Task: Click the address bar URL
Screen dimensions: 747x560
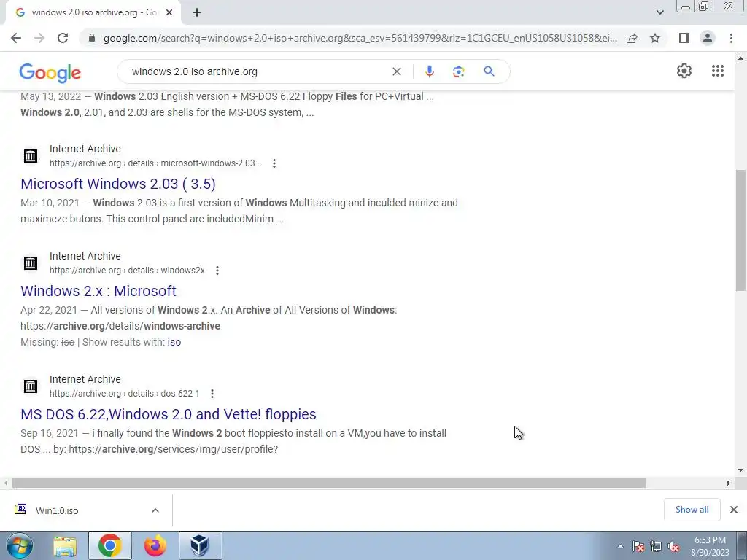Action: pos(360,38)
